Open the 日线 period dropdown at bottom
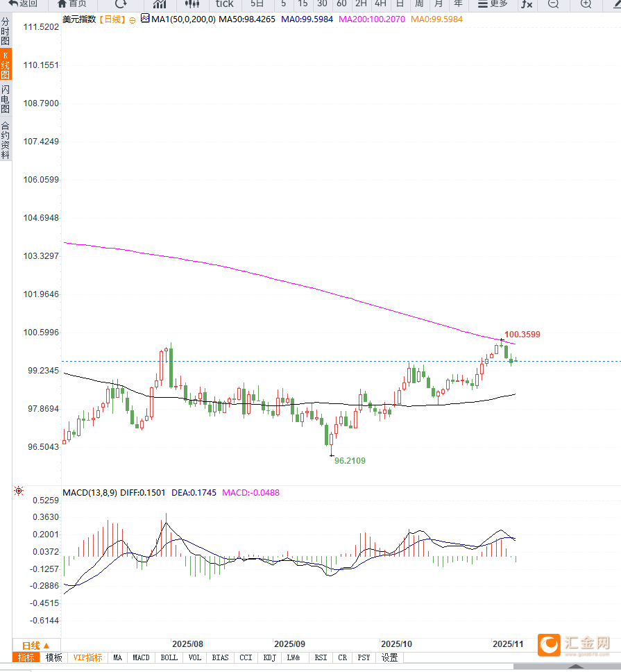Image resolution: width=621 pixels, height=672 pixels. tap(36, 646)
